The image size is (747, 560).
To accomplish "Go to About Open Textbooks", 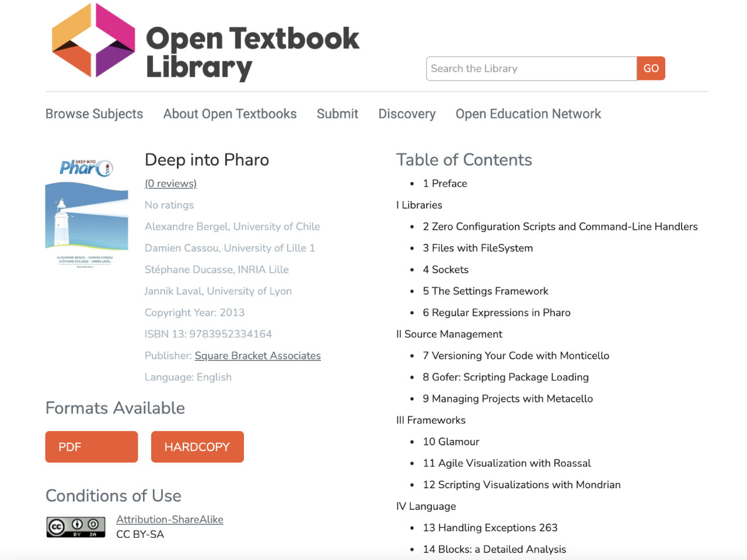I will 230,114.
